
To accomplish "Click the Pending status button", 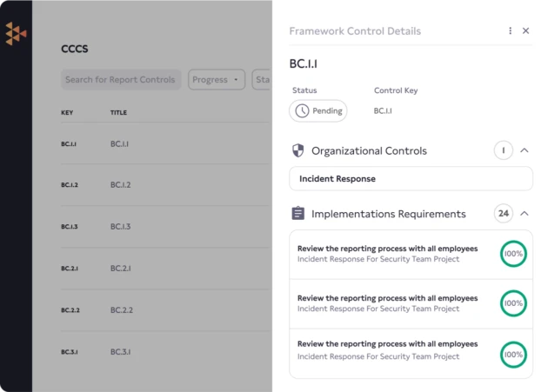I will (318, 111).
